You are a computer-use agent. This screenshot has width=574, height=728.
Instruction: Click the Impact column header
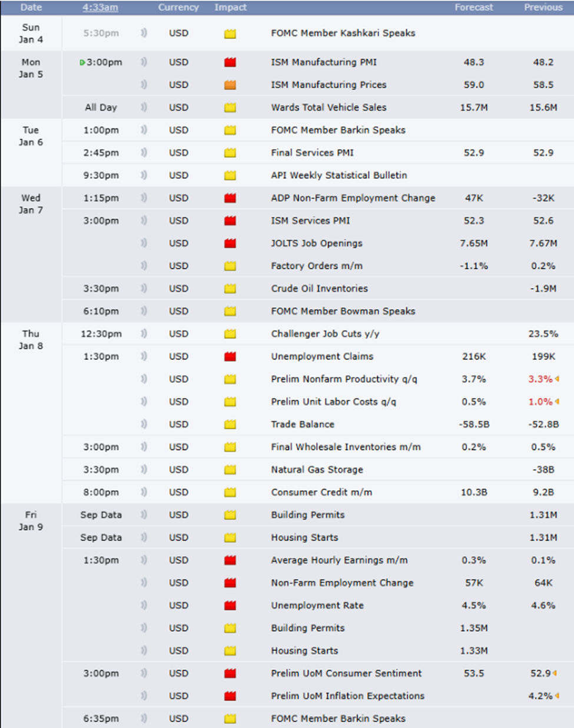231,8
